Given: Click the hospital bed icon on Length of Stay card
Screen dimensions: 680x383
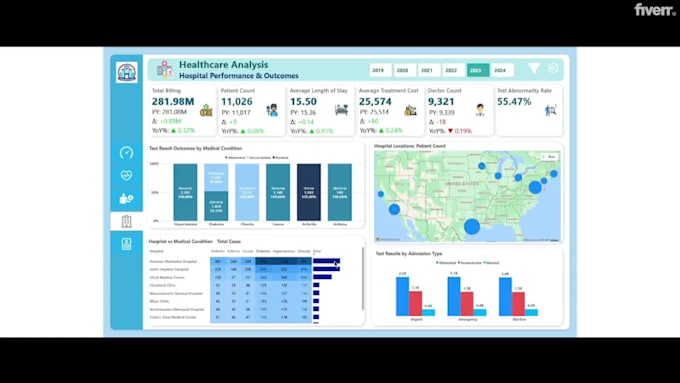Looking at the screenshot, I should 342,110.
